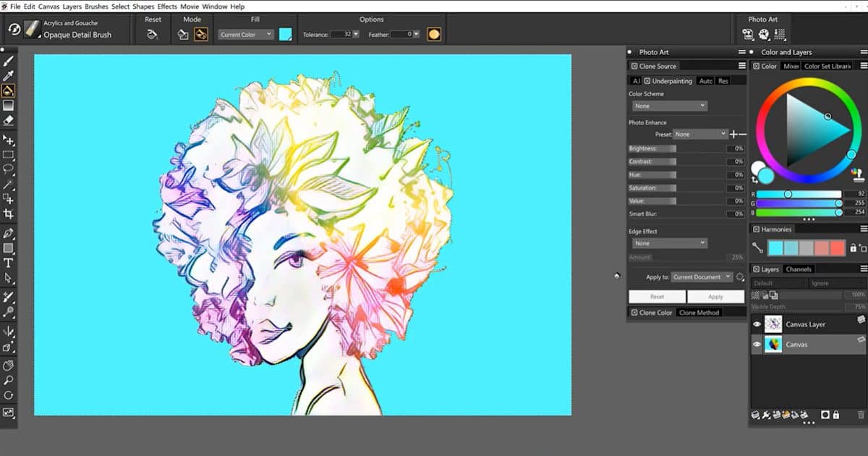The width and height of the screenshot is (868, 456).
Task: Click the delete layer trash icon
Action: [x=861, y=415]
